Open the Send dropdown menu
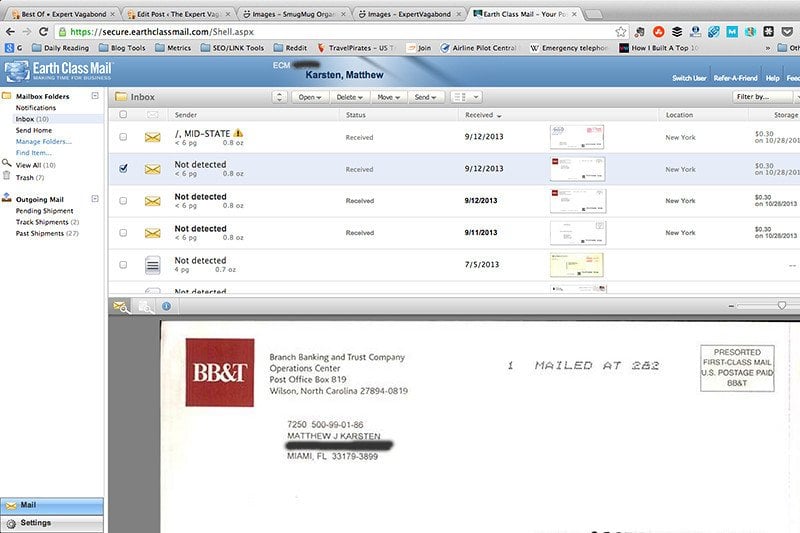Image resolution: width=800 pixels, height=533 pixels. click(x=426, y=97)
